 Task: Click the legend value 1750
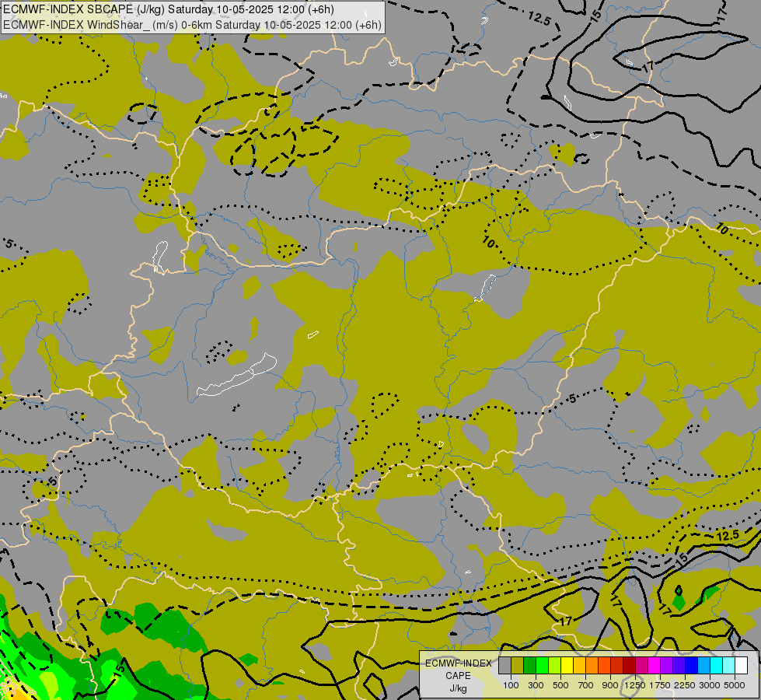tap(660, 685)
